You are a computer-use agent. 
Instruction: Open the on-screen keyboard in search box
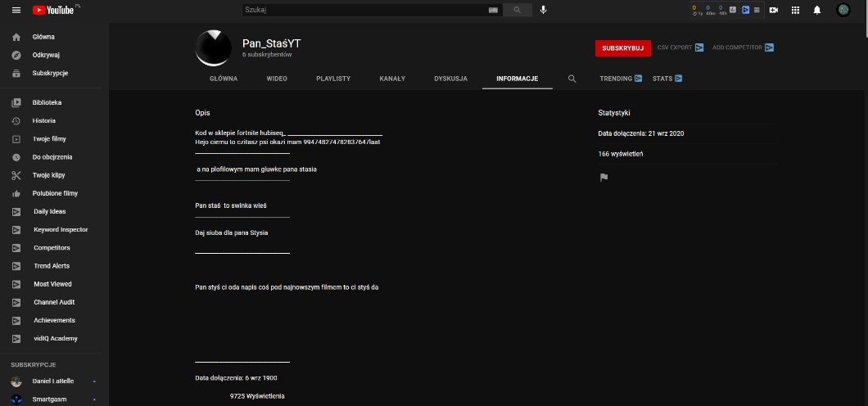point(493,10)
